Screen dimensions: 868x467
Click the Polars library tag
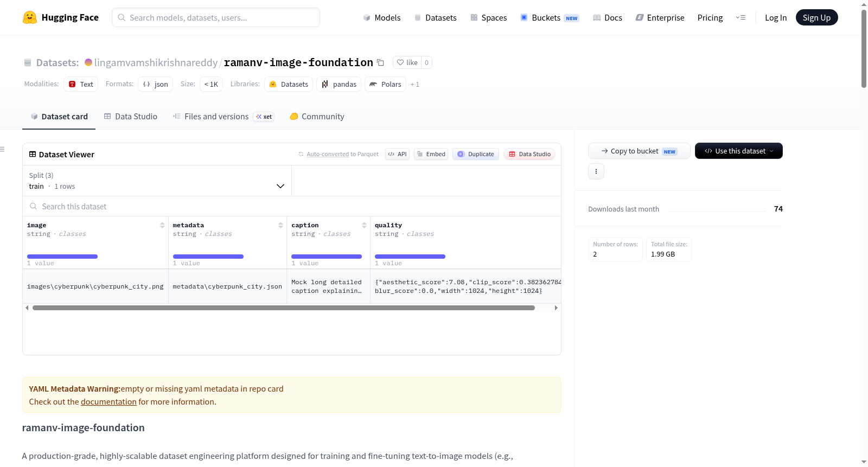click(385, 84)
